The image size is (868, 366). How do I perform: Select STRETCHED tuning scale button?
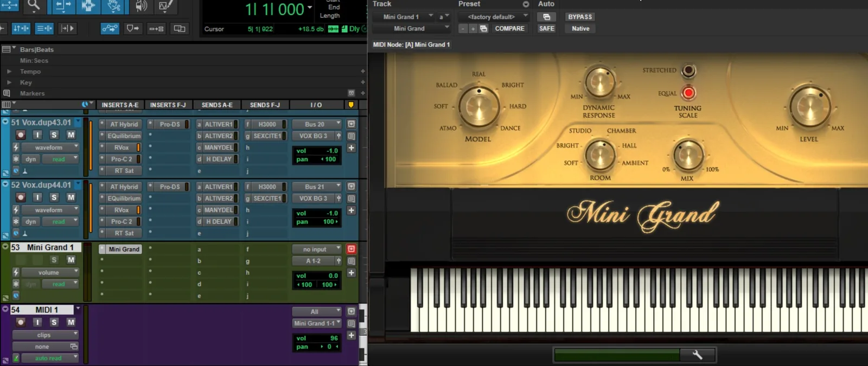[688, 70]
